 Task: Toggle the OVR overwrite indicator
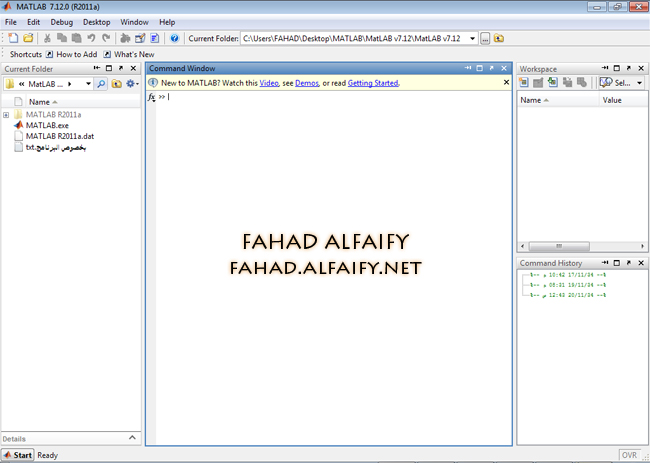tap(629, 455)
